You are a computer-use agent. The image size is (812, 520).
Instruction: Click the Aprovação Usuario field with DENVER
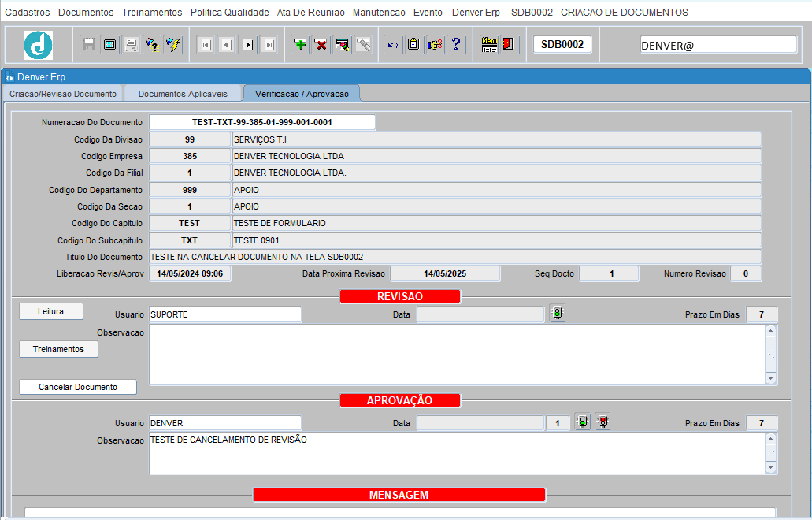[x=225, y=423]
